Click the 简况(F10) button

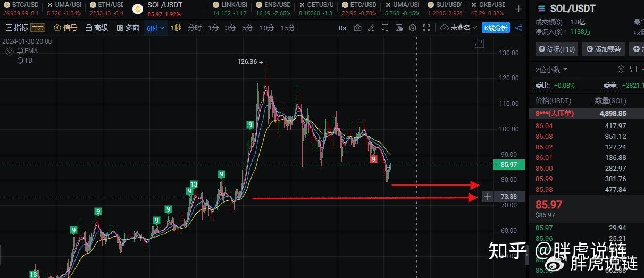pos(557,49)
